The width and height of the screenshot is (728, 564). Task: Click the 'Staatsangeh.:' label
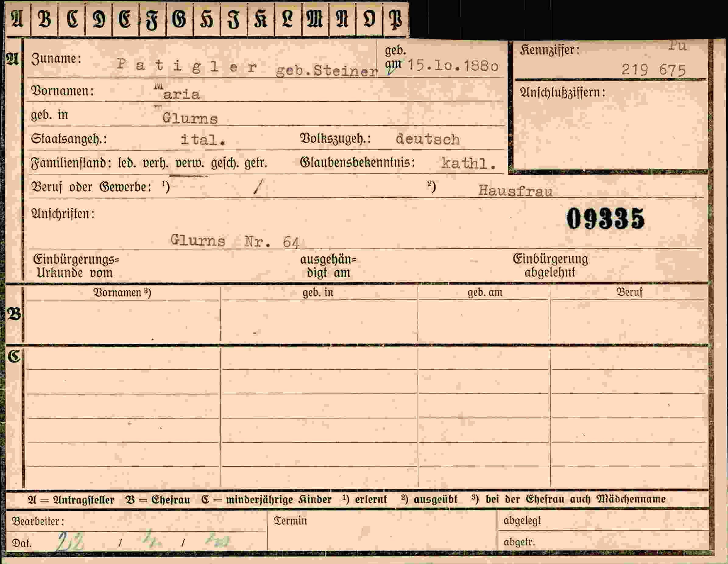69,138
